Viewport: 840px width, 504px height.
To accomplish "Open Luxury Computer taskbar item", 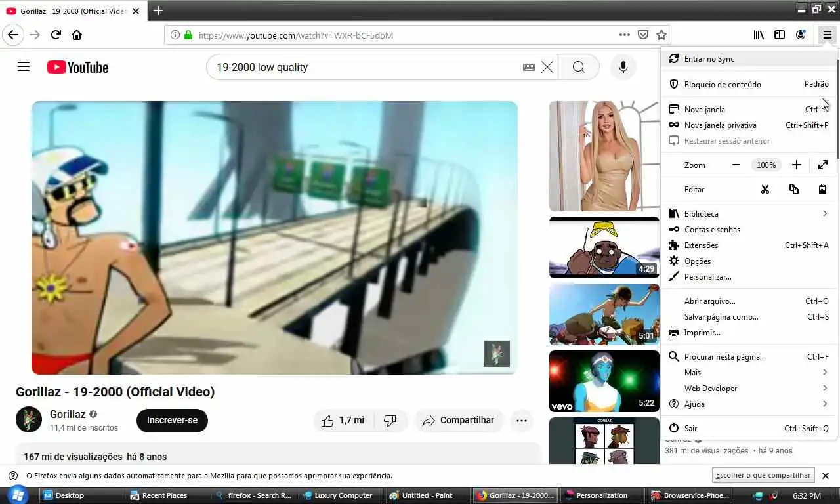I will coord(340,495).
